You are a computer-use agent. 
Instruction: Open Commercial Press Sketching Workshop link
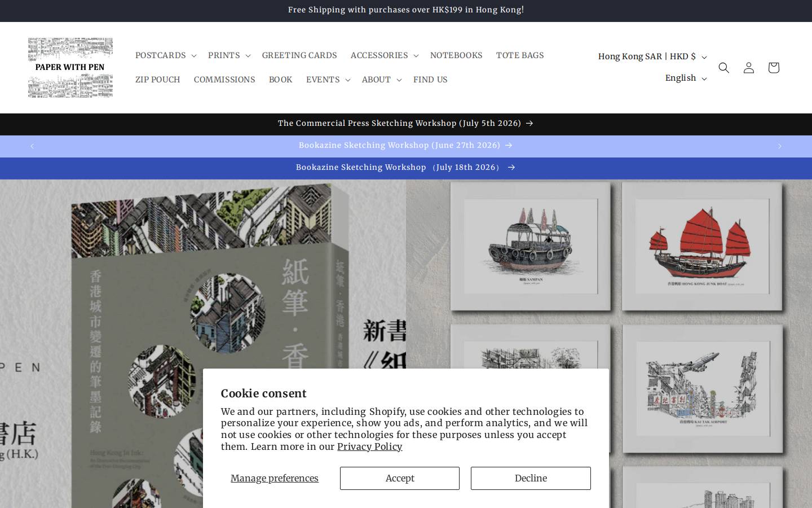pos(405,123)
